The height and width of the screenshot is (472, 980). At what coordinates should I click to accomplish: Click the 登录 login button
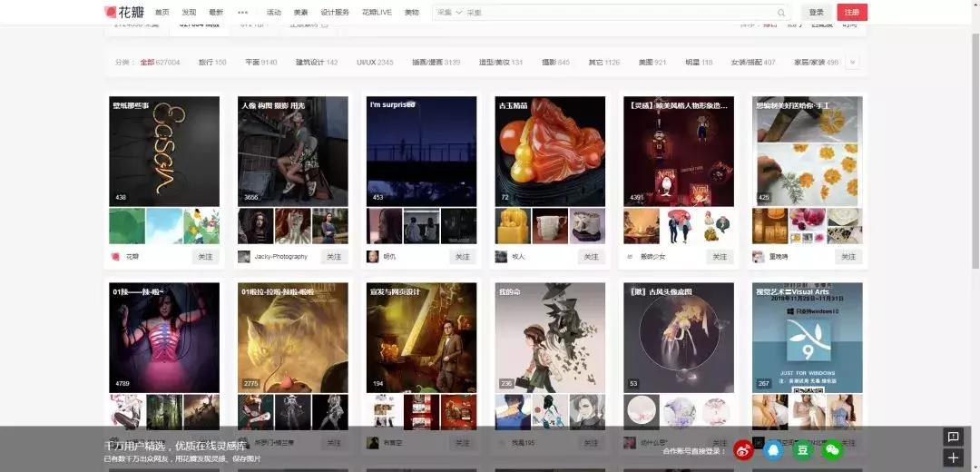[817, 13]
